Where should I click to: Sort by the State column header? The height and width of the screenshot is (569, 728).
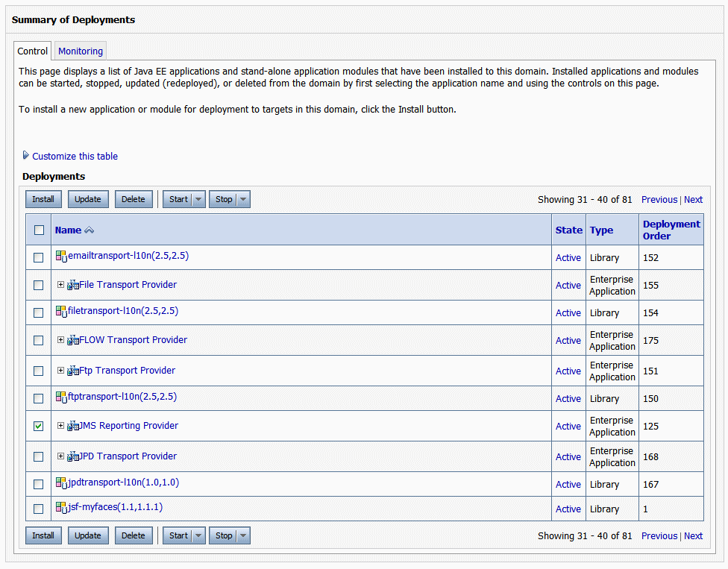pos(568,230)
